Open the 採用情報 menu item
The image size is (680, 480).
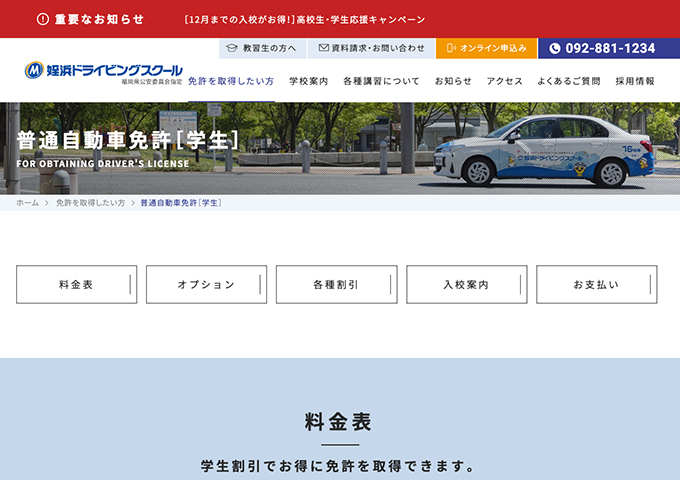(x=635, y=81)
